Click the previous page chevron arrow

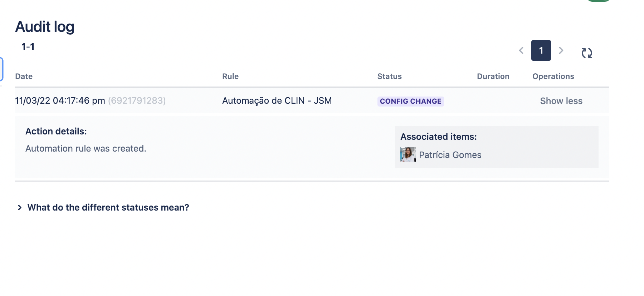point(521,50)
